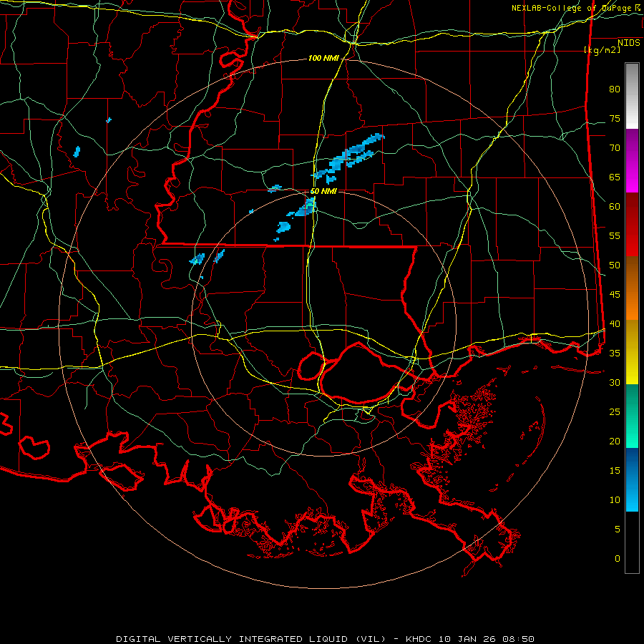
Task: Click scale value 45
Action: coord(615,295)
